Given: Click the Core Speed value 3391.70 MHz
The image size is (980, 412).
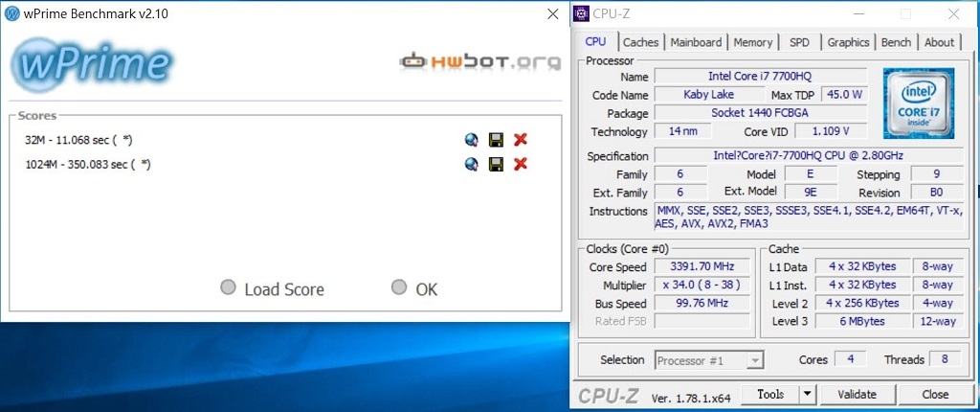Looking at the screenshot, I should click(702, 266).
